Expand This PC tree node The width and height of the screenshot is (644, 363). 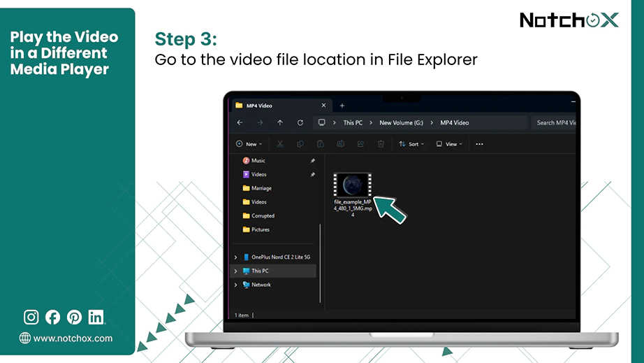point(236,271)
